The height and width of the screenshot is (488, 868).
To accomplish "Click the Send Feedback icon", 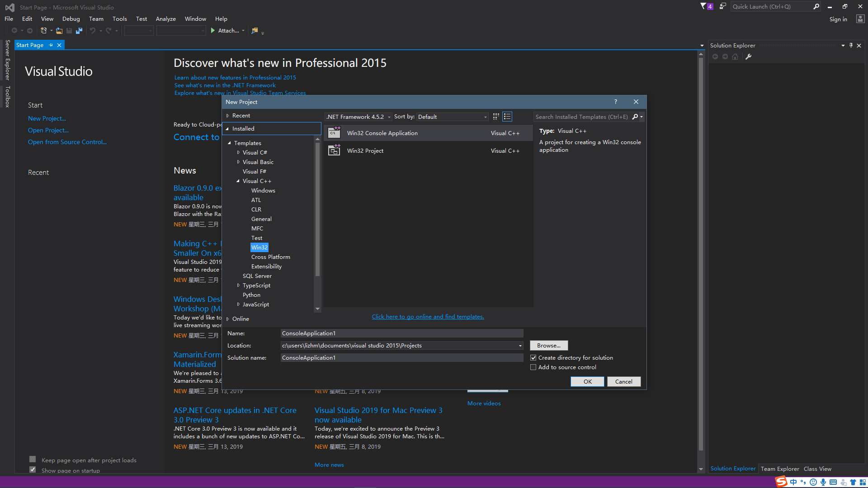I will [723, 6].
